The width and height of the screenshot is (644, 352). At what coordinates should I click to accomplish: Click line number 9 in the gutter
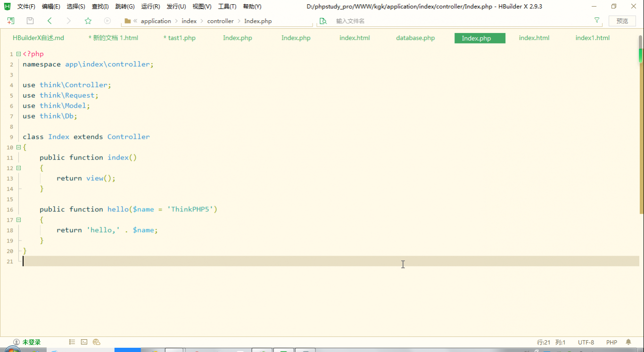11,137
